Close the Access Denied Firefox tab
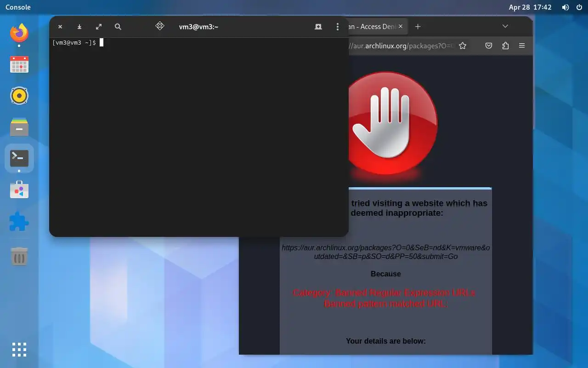The image size is (588, 368). point(401,27)
